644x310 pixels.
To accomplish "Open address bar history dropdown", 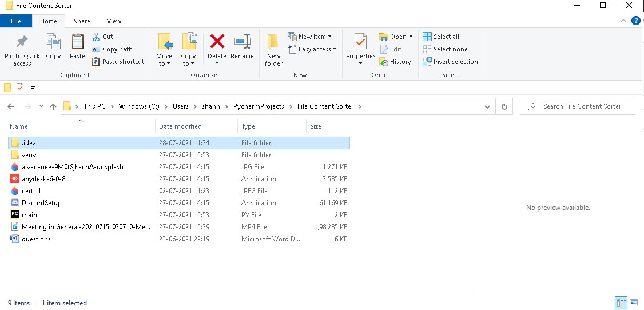I will click(487, 107).
